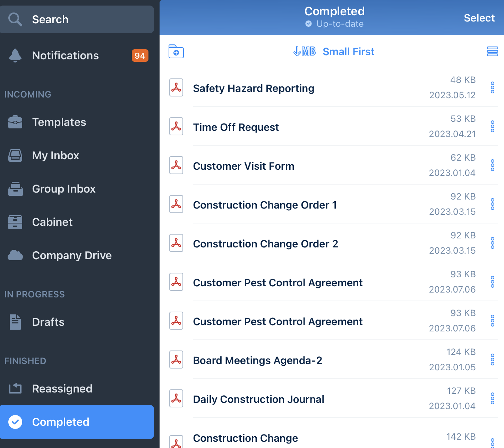Open Daily Construction Journal document

coord(258,399)
